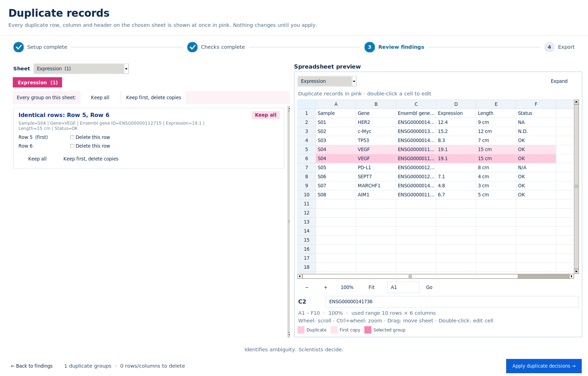
Task: Click the Fit zoom button
Action: click(x=372, y=287)
